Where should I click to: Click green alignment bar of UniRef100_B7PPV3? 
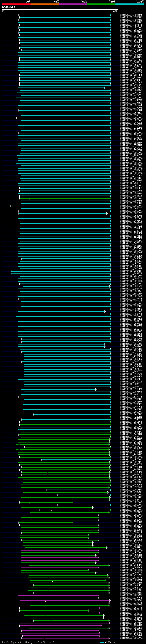(x=65, y=397)
